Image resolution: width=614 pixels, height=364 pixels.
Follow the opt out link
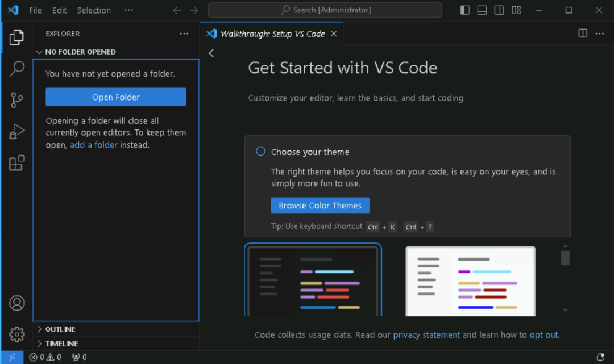point(544,334)
